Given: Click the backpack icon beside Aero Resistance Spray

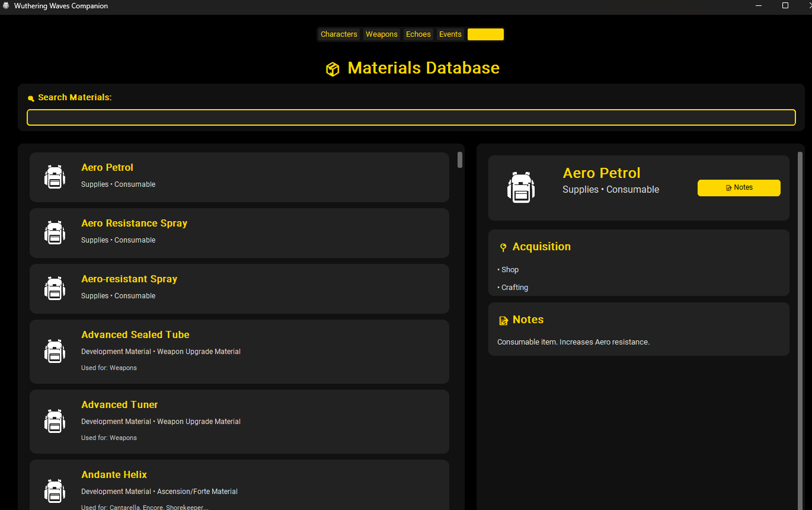Looking at the screenshot, I should pyautogui.click(x=55, y=232).
